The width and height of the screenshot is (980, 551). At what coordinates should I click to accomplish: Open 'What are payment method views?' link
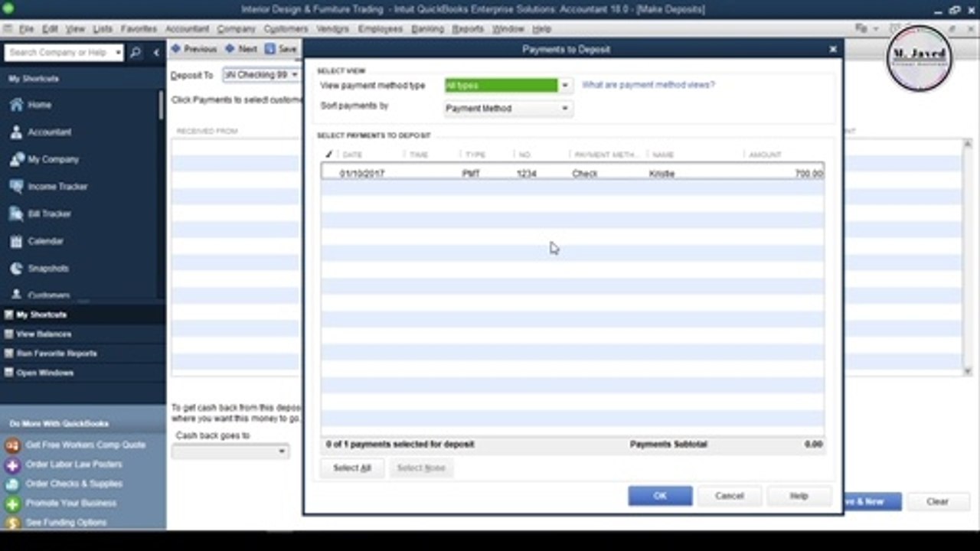(x=648, y=85)
